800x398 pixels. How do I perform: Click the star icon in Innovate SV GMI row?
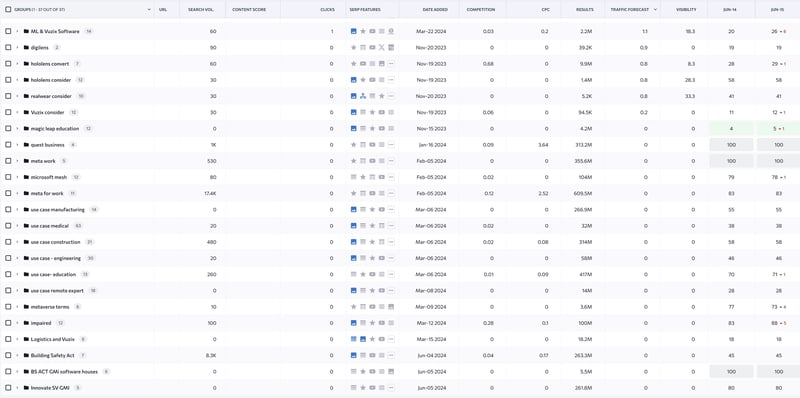coord(363,388)
